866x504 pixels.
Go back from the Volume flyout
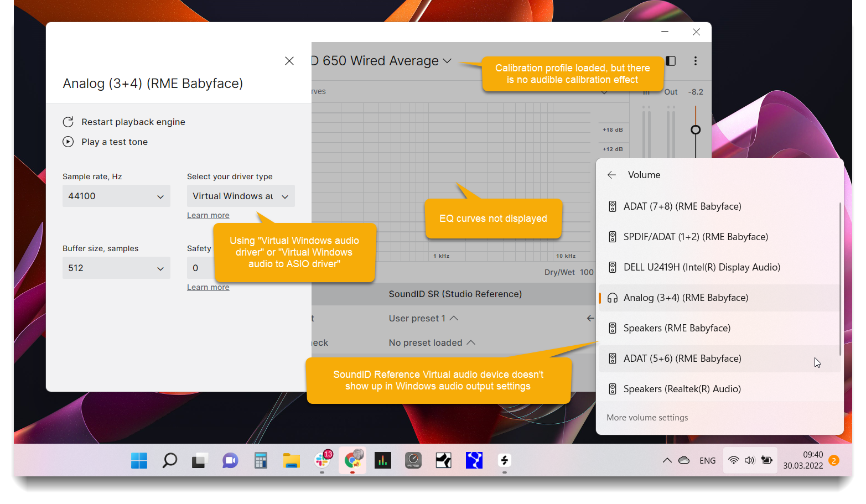[611, 175]
